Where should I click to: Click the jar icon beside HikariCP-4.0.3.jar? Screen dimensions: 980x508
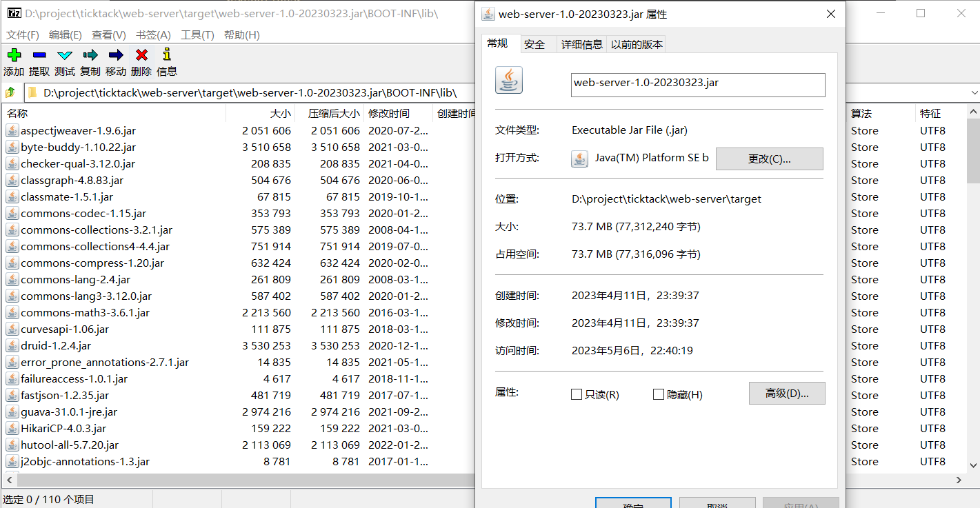(x=12, y=428)
